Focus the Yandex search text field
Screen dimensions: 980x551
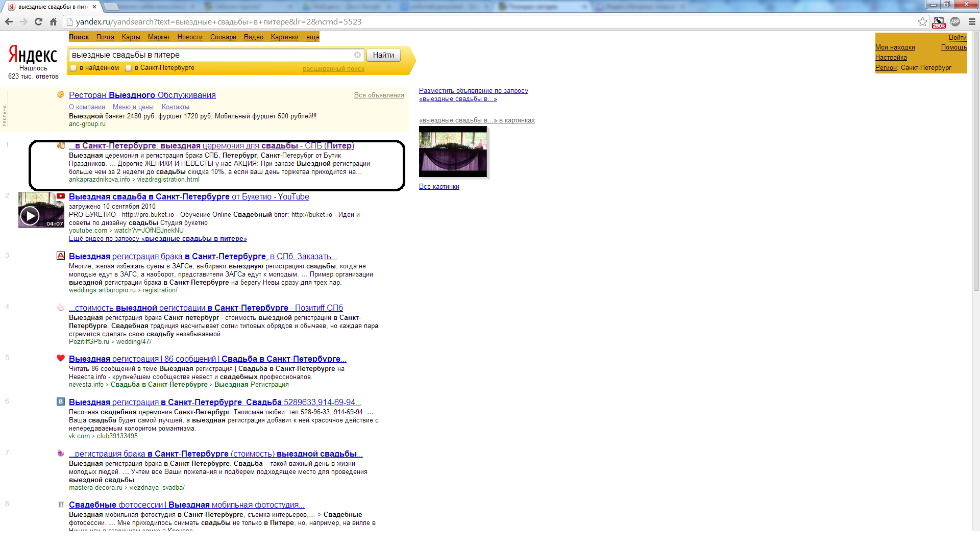(x=212, y=55)
